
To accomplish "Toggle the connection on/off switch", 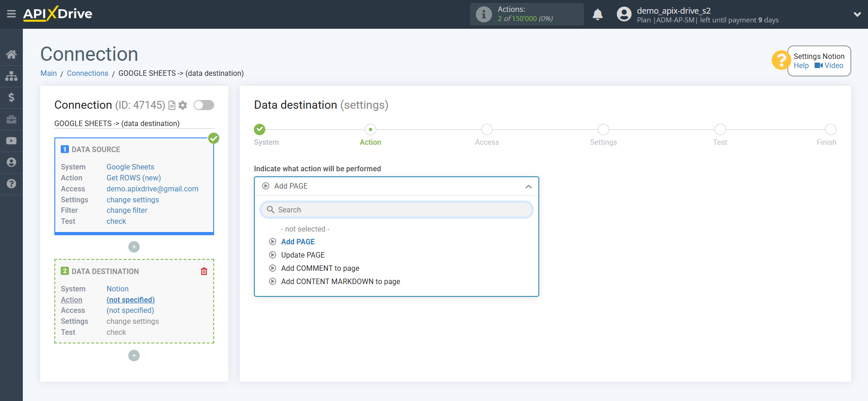I will [204, 105].
